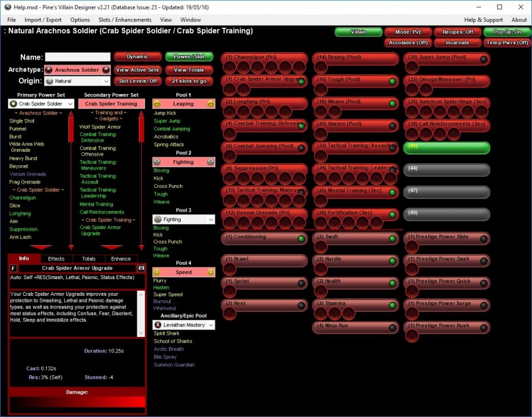Click the right orb icon on Arachnos Soldier archetype
532x417 pixels.
pos(106,70)
